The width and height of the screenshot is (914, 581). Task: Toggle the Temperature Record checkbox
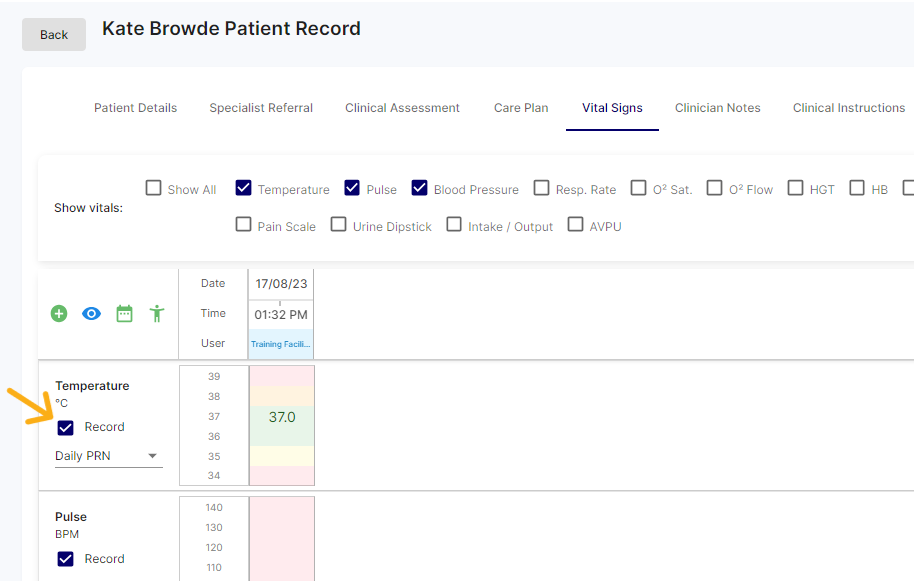66,427
